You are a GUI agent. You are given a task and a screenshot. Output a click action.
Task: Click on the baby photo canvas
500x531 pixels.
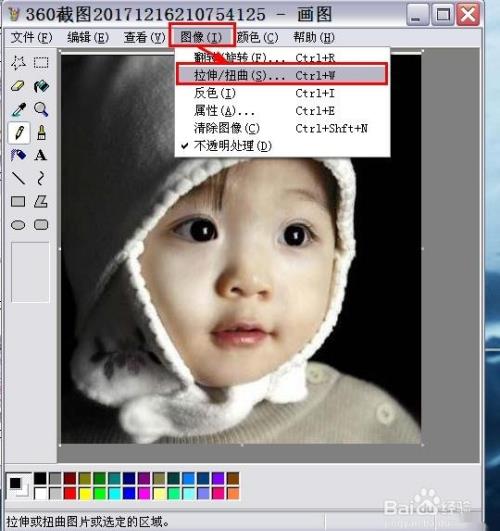pos(241,248)
